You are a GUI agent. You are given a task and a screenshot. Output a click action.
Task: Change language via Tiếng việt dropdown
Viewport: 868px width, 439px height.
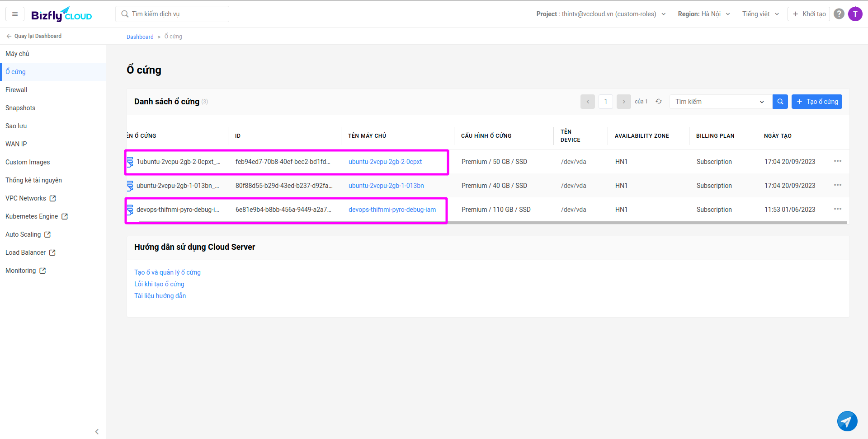[760, 14]
